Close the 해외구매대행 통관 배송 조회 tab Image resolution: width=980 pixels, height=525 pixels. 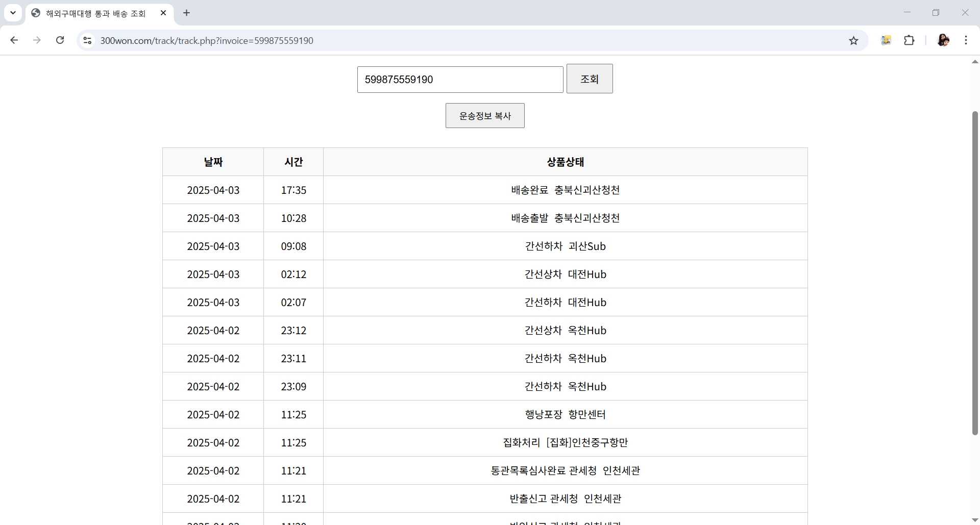click(x=163, y=13)
